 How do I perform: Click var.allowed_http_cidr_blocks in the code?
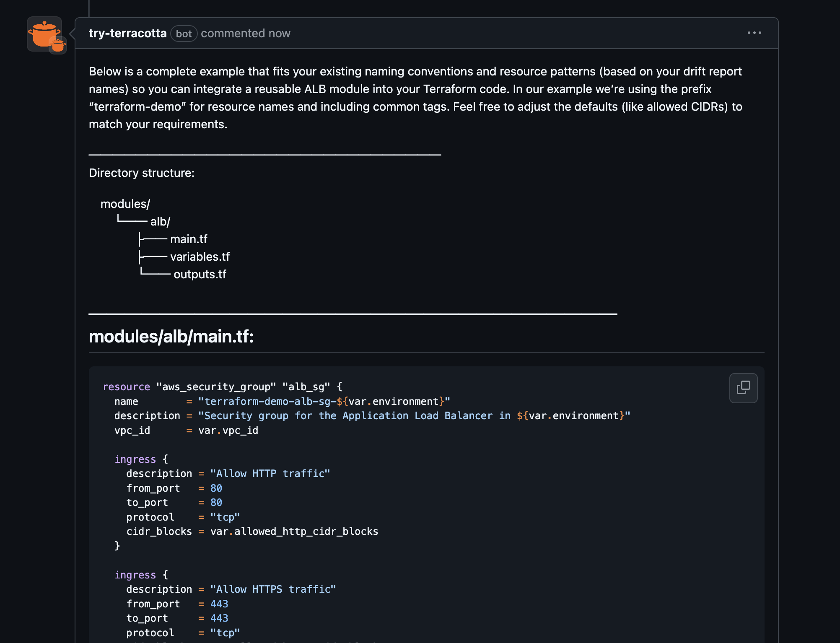[x=294, y=532]
